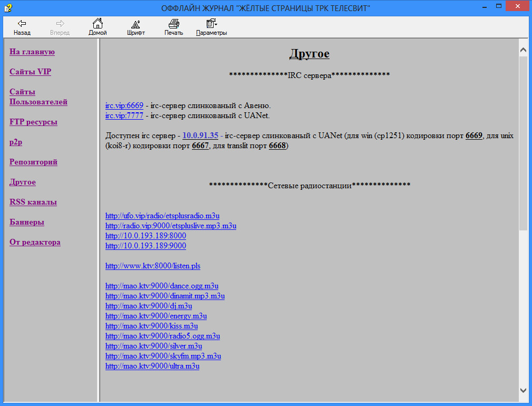The width and height of the screenshot is (532, 406).
Task: Open FTP ресурсы sidebar section
Action: 33,122
